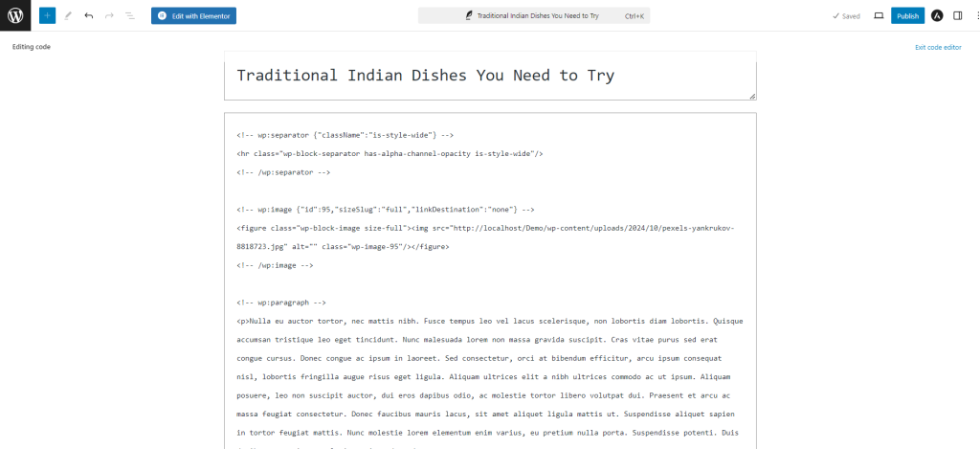Viewport: 980px width, 449px height.
Task: Click Edit with Elementor button
Action: pyautogui.click(x=193, y=15)
